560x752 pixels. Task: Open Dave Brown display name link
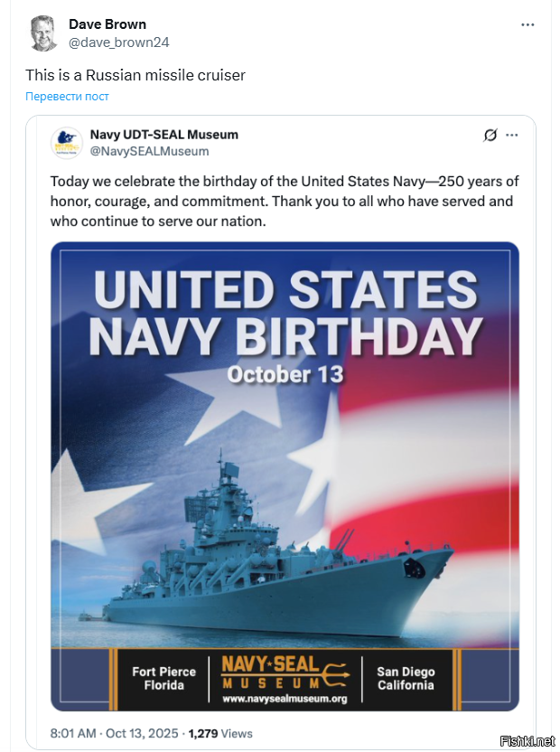[x=107, y=24]
